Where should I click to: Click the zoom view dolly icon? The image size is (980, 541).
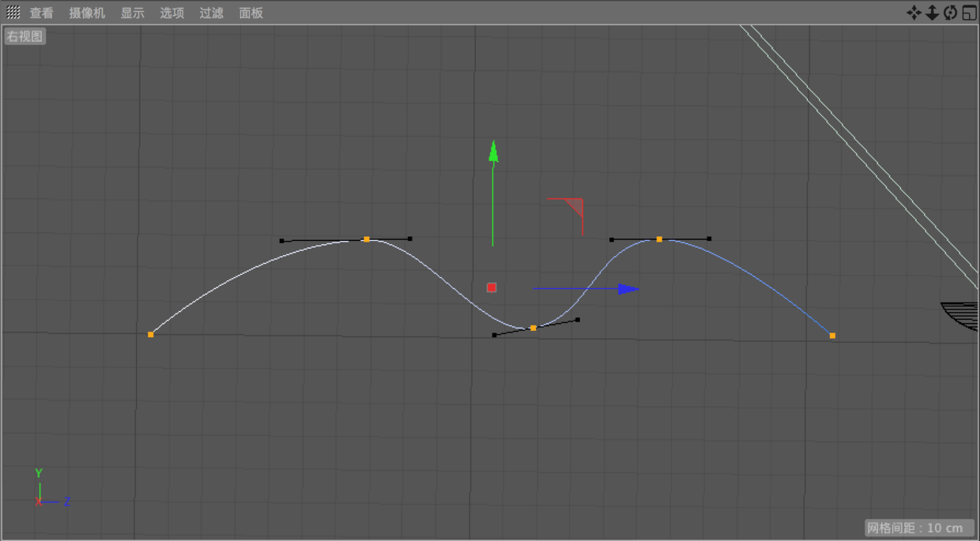click(x=932, y=13)
